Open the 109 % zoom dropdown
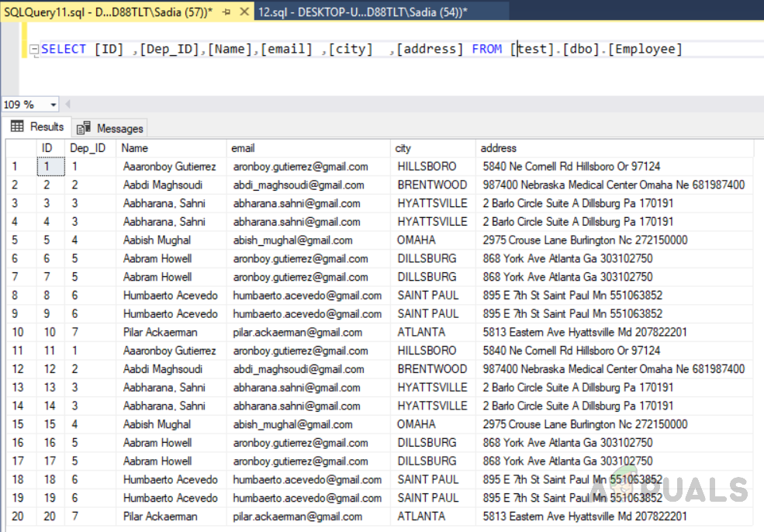The image size is (764, 532). pos(54,105)
